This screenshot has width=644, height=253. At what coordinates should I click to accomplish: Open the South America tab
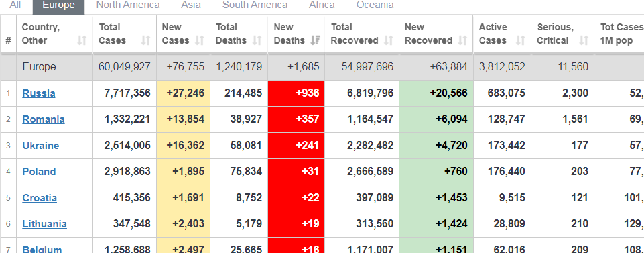tap(255, 5)
